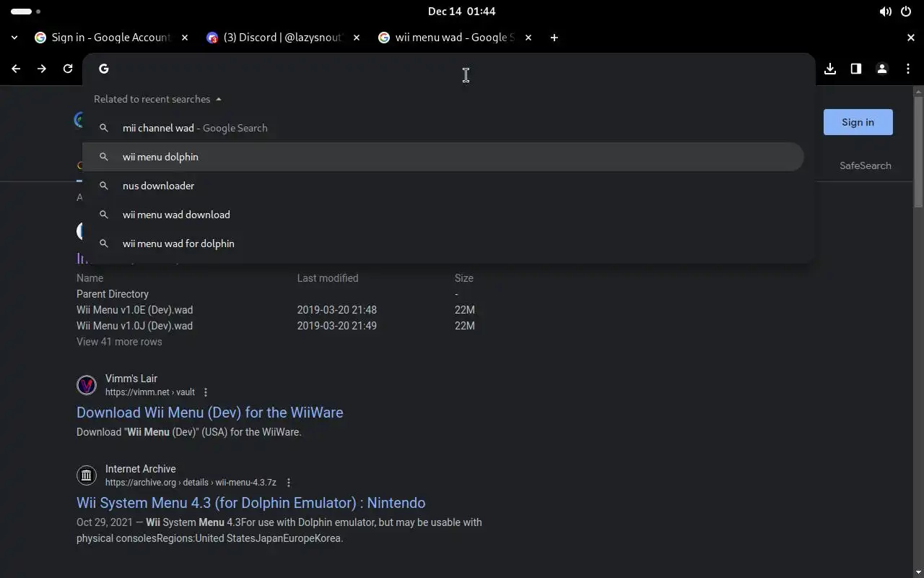Close the Sign in - Google Account tab

pyautogui.click(x=185, y=38)
